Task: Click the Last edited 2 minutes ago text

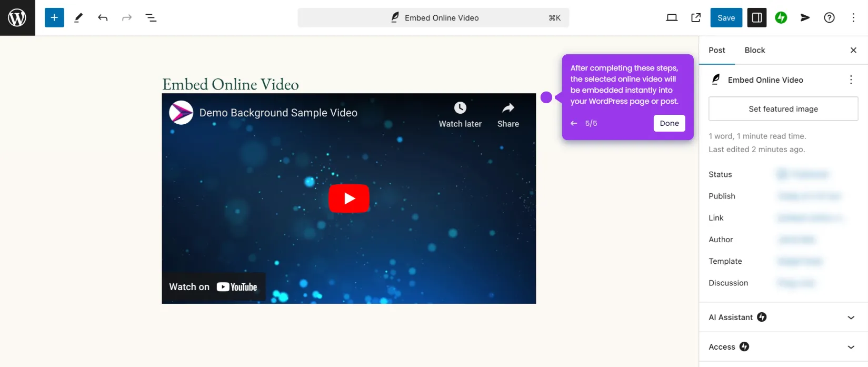Action: pos(756,150)
